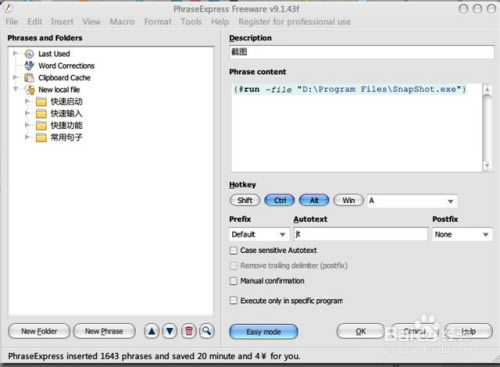Click the Cancel button
This screenshot has width=500, height=367.
(x=414, y=331)
